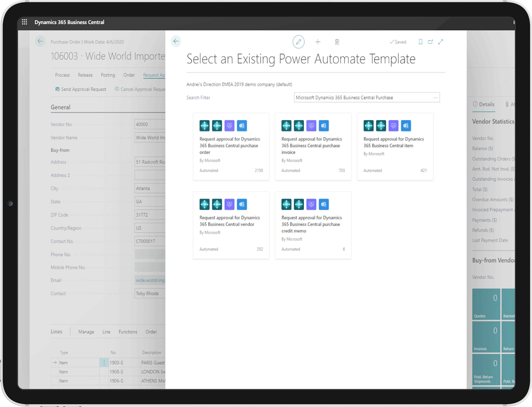Viewport: 532px width, 407px height.
Task: Click Send Approval Request envelope icon
Action: (58, 89)
